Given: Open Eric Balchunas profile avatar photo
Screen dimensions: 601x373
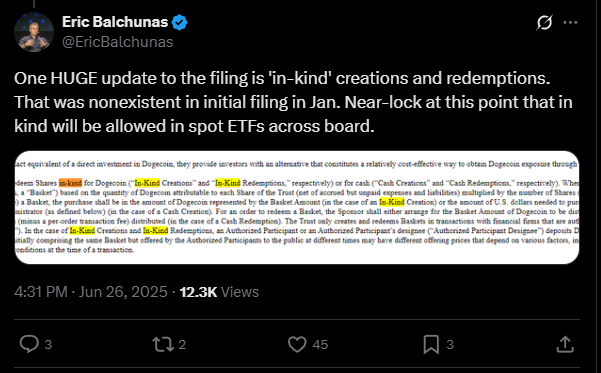Looking at the screenshot, I should click(x=34, y=32).
